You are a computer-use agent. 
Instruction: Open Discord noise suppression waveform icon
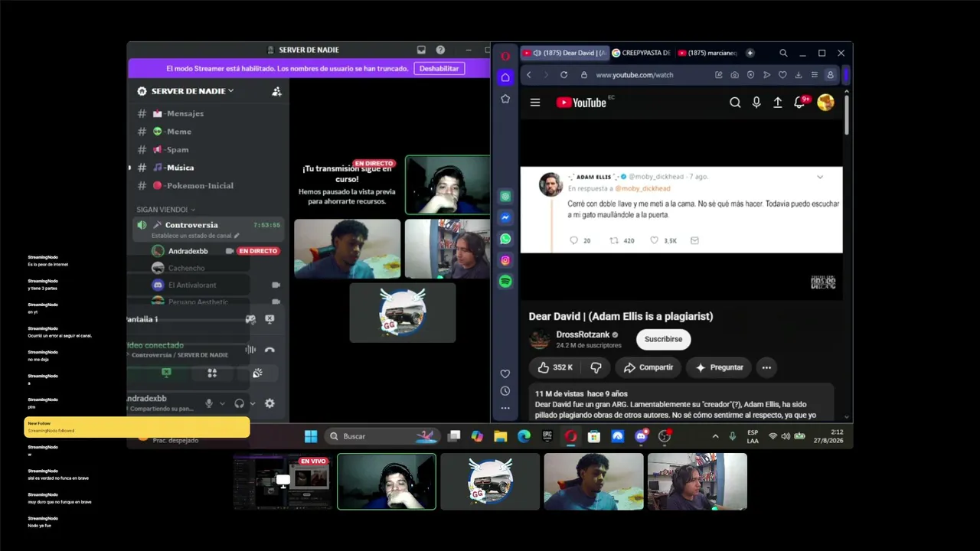pos(250,350)
